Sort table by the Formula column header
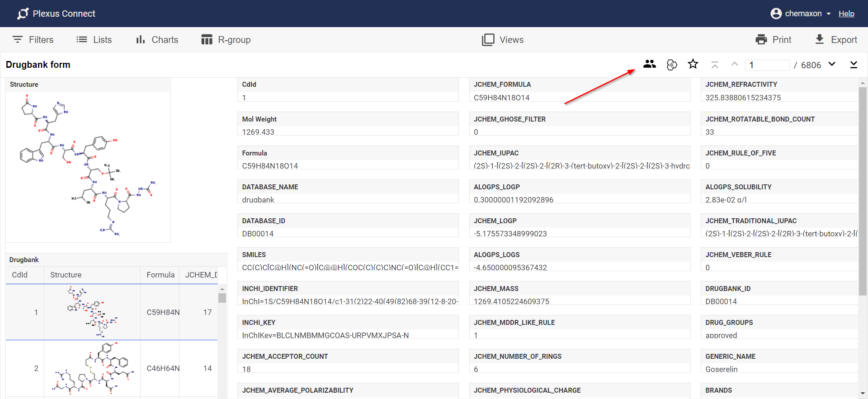 160,275
